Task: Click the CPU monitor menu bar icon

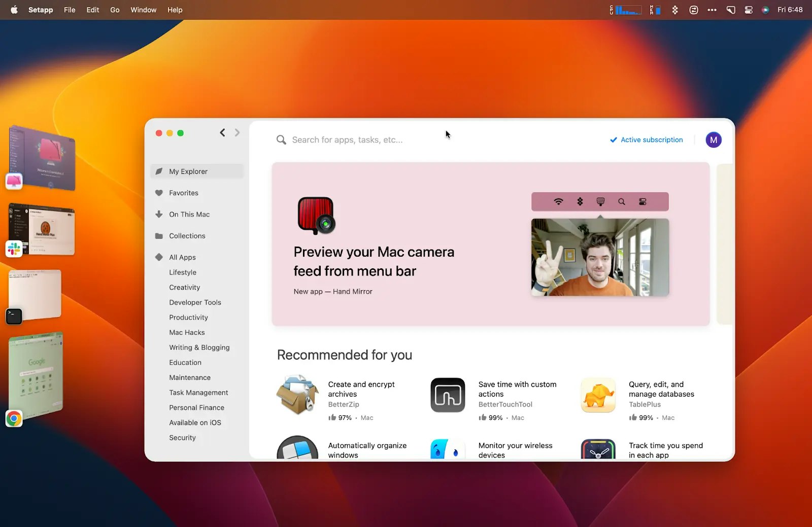Action: click(x=625, y=10)
